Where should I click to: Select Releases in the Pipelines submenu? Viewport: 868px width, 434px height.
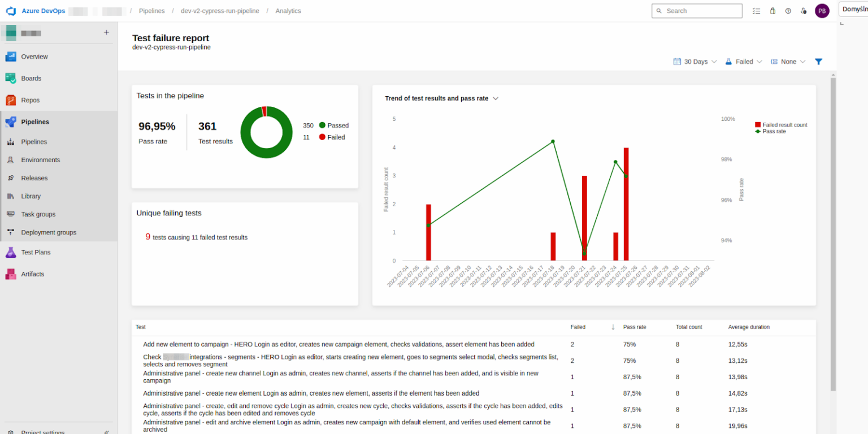click(34, 178)
